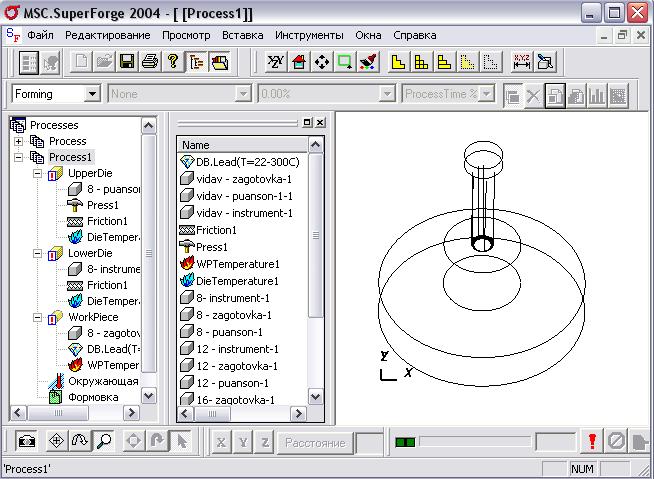Open the None dropdown
The image size is (654, 479).
(243, 94)
